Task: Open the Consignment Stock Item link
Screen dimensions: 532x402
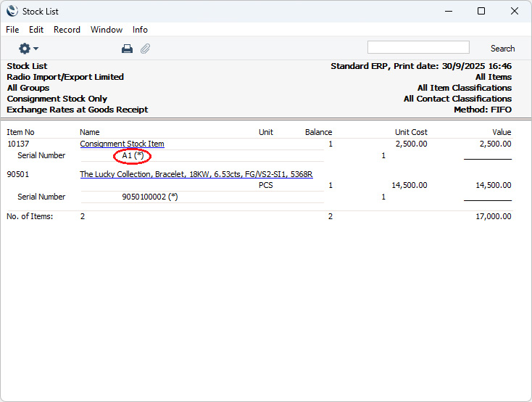Action: pyautogui.click(x=122, y=144)
